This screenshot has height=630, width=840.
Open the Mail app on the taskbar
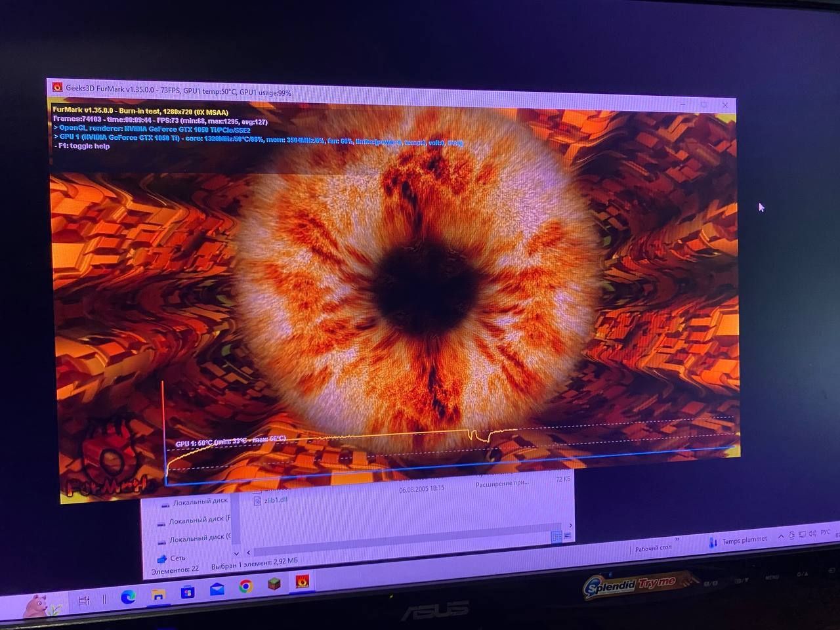[x=217, y=589]
